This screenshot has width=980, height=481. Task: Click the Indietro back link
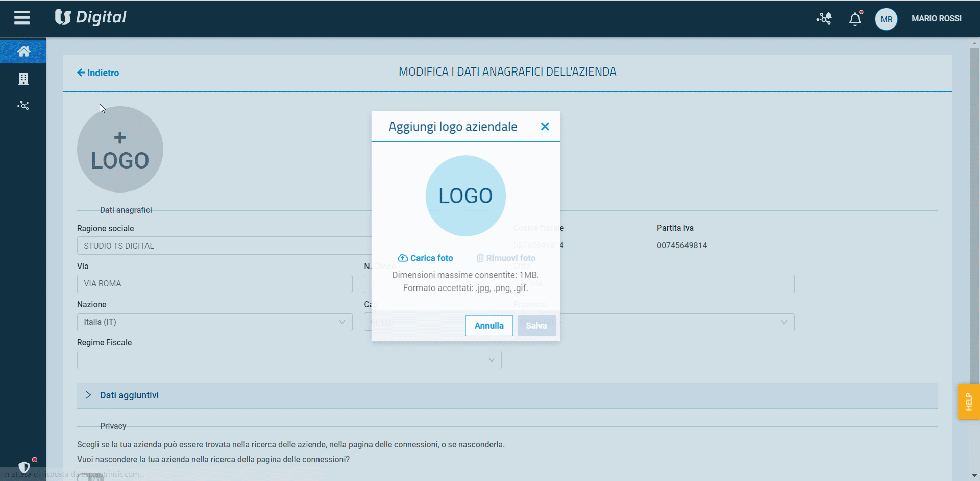coord(97,73)
